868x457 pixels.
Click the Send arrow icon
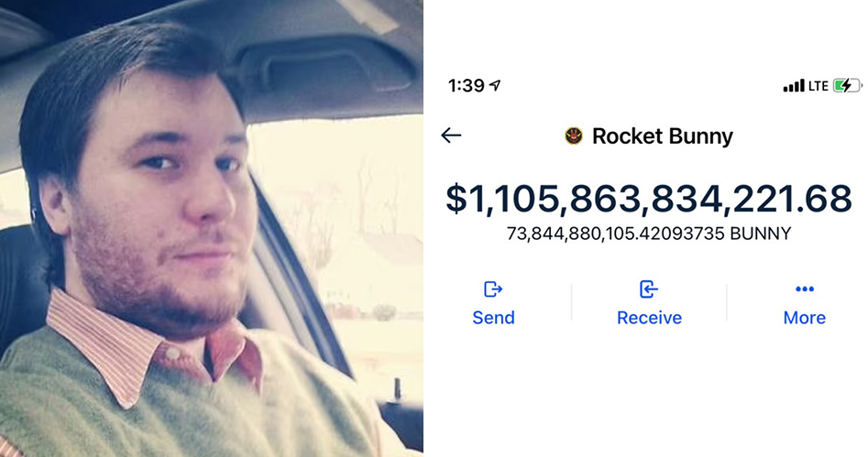(493, 289)
